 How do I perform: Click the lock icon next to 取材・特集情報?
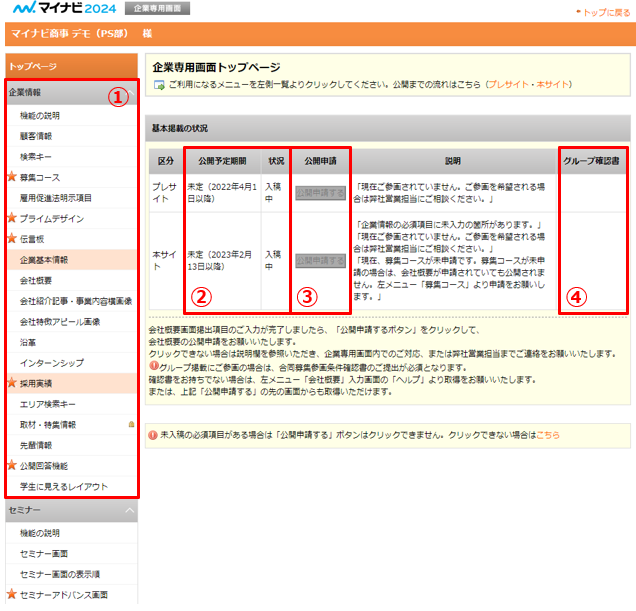[131, 425]
